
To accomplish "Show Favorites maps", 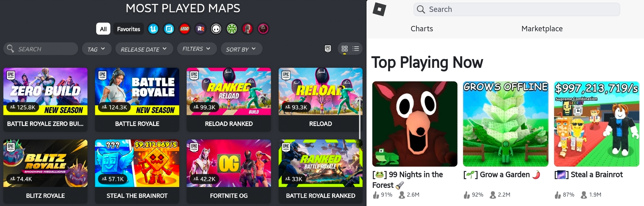I will coord(129,29).
